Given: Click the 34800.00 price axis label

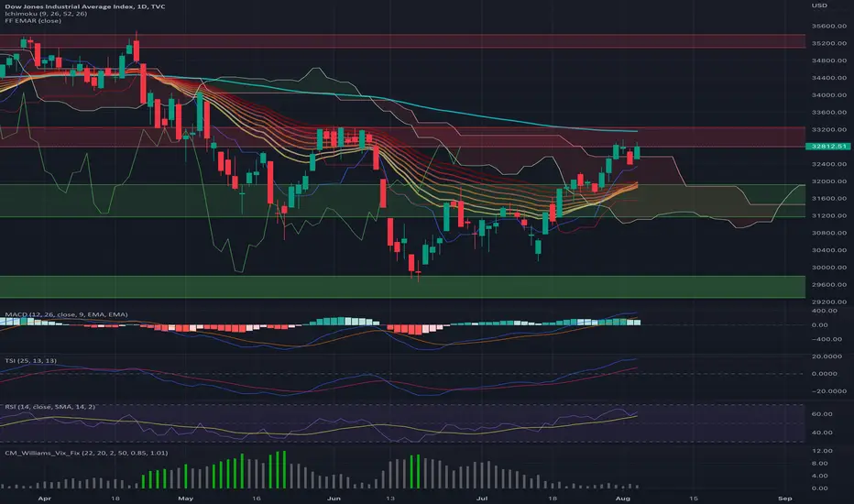Looking at the screenshot, I should (x=829, y=60).
